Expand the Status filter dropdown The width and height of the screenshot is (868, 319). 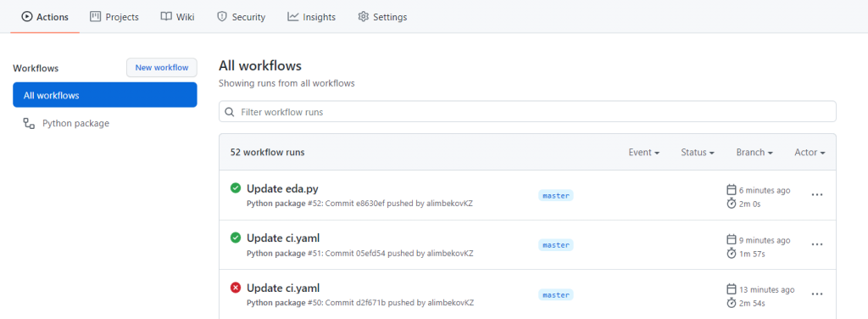coord(698,153)
